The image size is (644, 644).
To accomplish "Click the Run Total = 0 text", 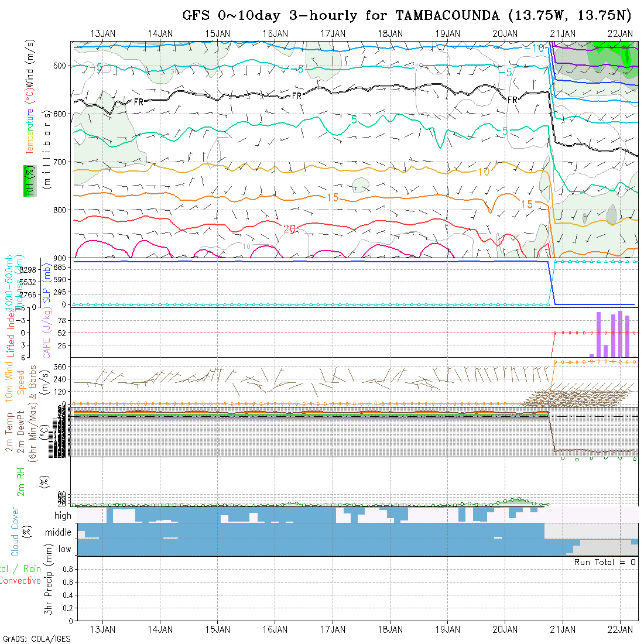I will pyautogui.click(x=605, y=562).
